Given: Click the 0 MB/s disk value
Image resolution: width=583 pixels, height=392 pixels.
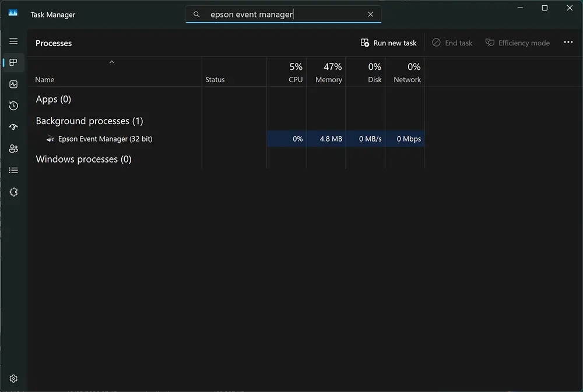Looking at the screenshot, I should coord(370,139).
